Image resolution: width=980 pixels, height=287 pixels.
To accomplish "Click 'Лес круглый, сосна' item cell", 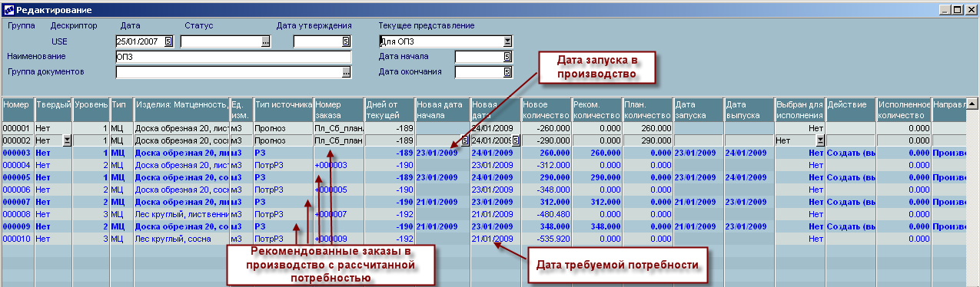I will click(181, 239).
